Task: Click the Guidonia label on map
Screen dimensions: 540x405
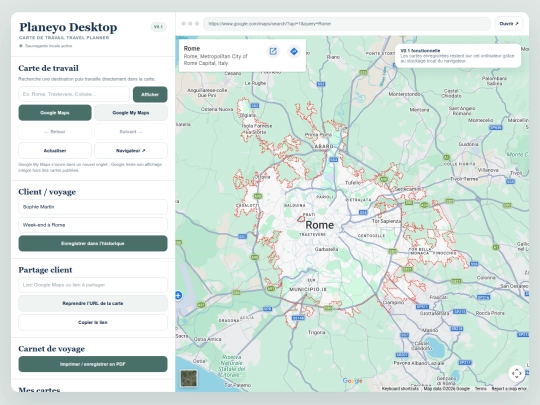Action: coord(468,144)
